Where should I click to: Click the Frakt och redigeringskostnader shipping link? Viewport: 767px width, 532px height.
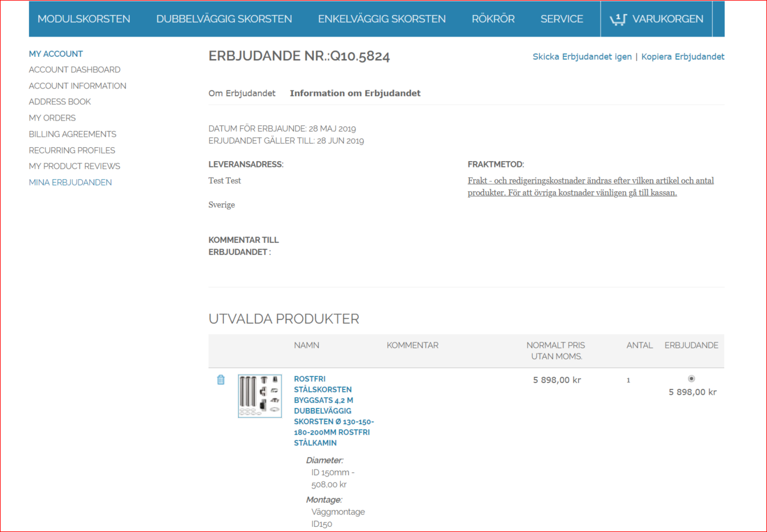pos(591,187)
